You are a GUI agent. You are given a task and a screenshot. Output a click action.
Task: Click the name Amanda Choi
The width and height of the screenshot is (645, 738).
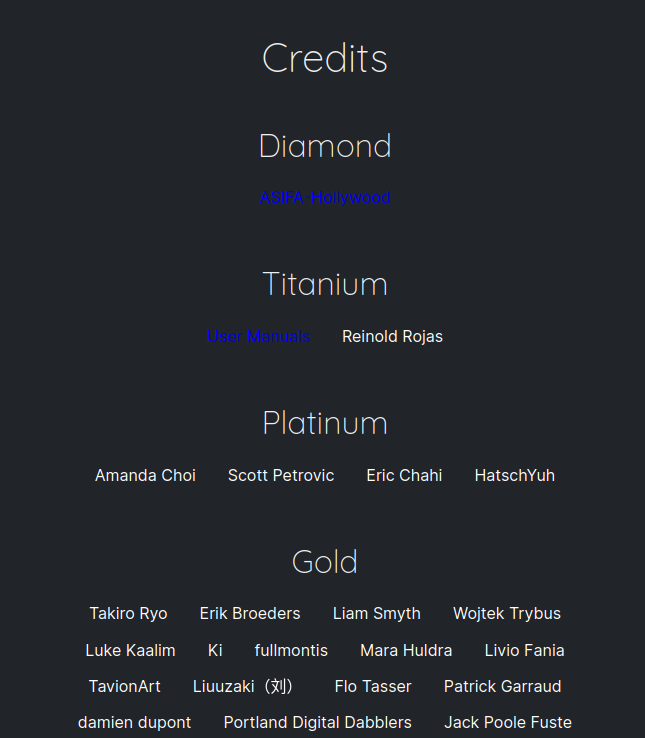(145, 475)
